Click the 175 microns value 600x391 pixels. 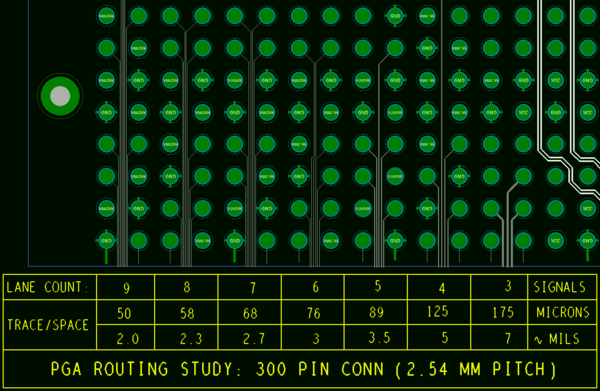(503, 312)
